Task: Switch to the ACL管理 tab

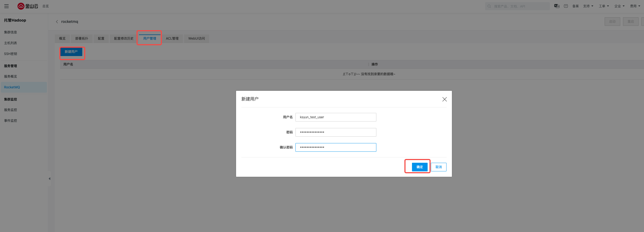Action: (172, 39)
